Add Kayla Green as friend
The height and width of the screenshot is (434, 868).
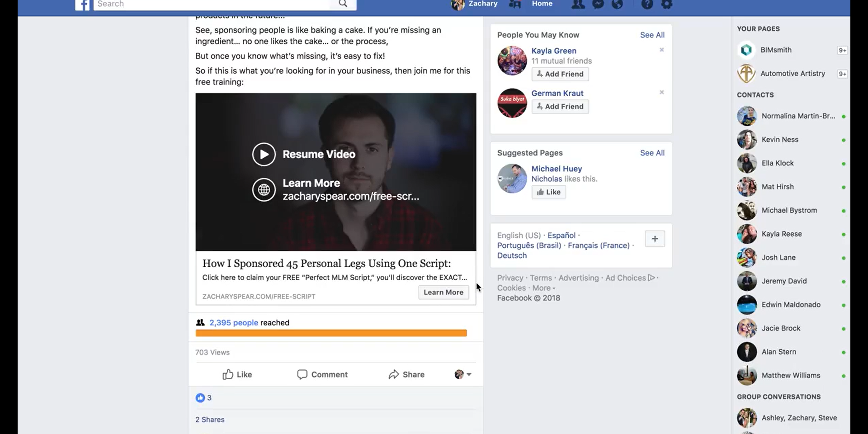(560, 74)
